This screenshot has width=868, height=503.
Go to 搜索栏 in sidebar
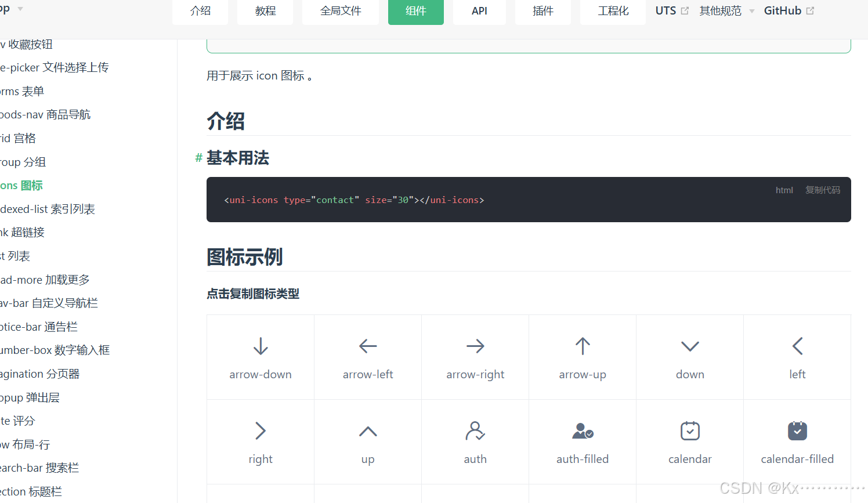pyautogui.click(x=39, y=468)
